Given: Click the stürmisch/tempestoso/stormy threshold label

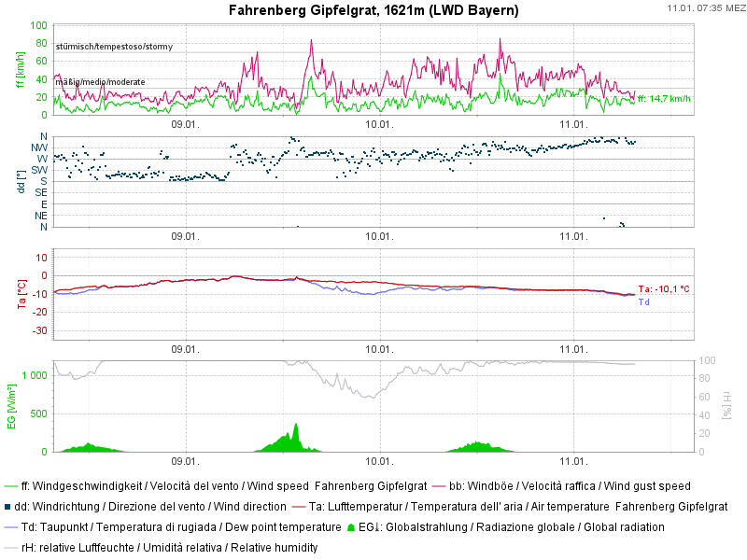Looking at the screenshot, I should coord(114,46).
